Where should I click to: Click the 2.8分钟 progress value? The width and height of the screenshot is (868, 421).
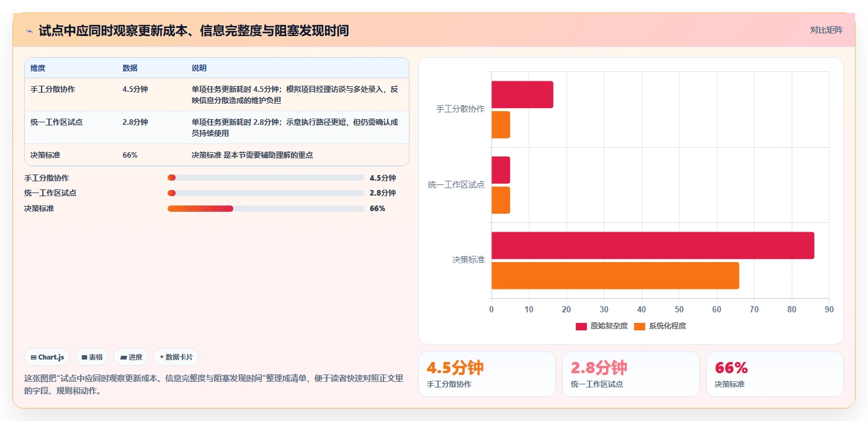383,193
